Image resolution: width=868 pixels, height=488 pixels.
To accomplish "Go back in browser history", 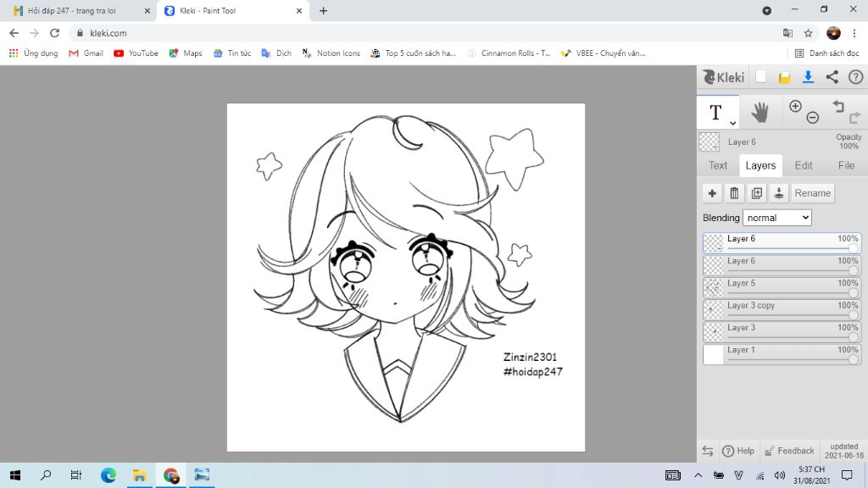I will click(14, 33).
